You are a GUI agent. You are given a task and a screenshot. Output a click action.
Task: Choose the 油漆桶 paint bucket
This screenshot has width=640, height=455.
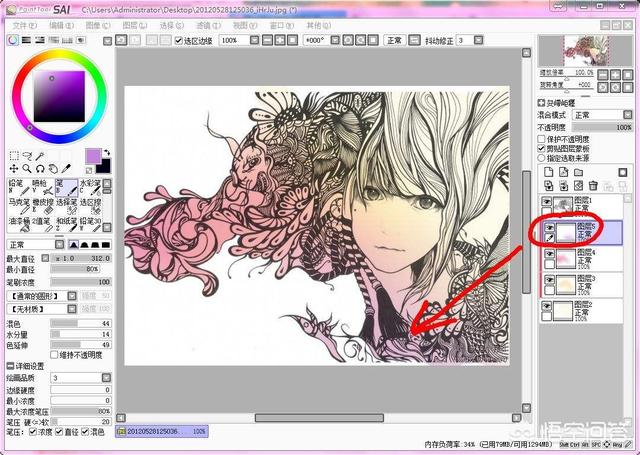coord(19,225)
